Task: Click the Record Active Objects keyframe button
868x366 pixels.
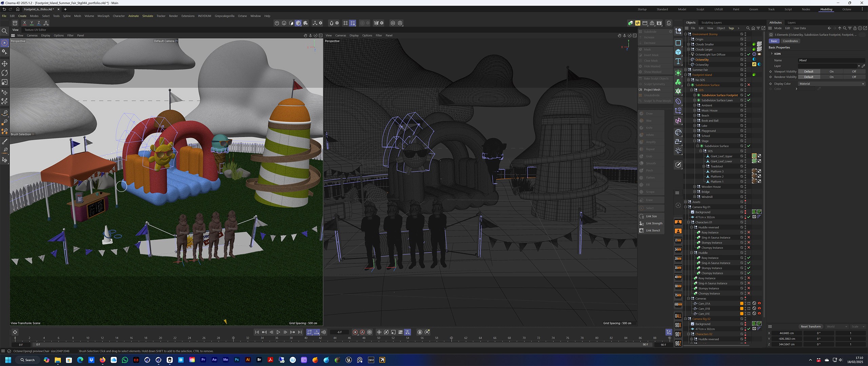Action: tap(355, 332)
